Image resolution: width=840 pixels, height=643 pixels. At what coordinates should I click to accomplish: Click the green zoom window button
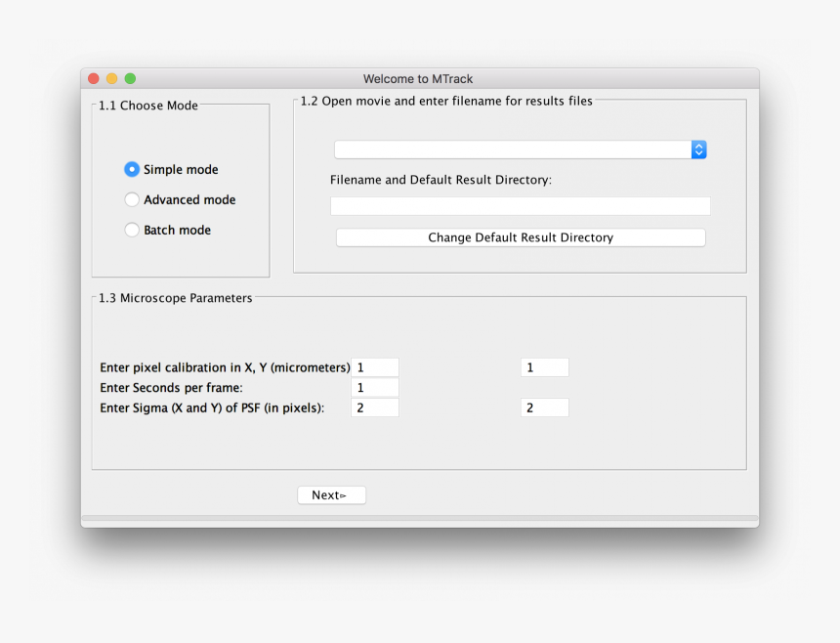[130, 78]
